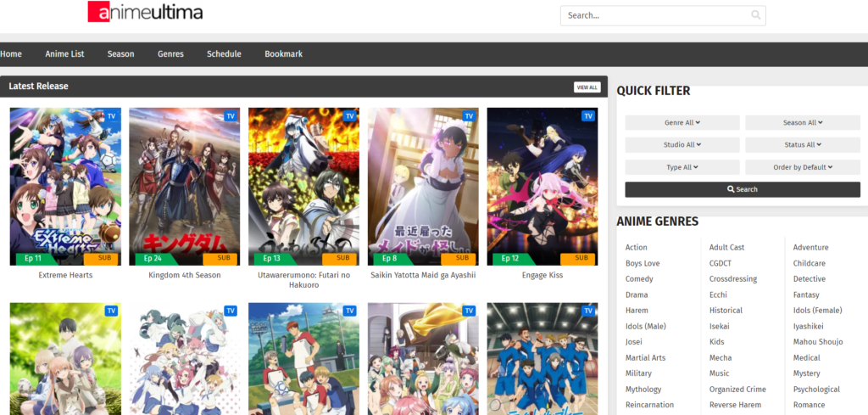868x415 pixels.
Task: Click the TV badge on Utawarerumono poster
Action: pyautogui.click(x=349, y=115)
